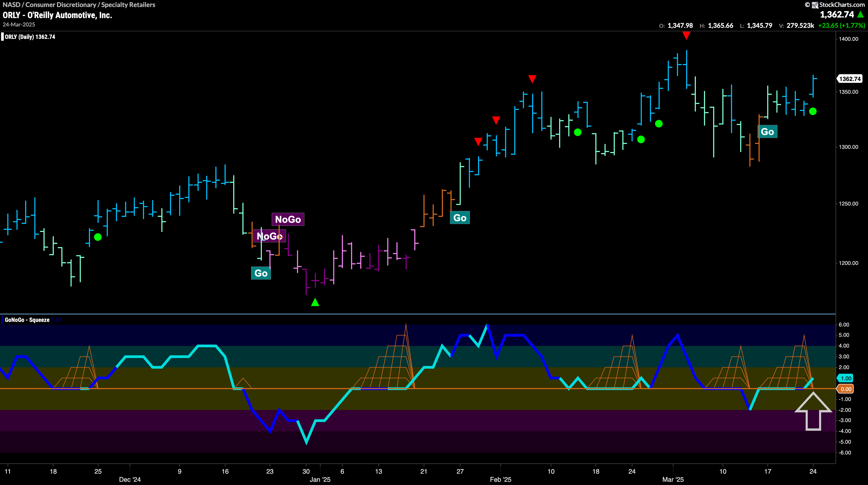Image resolution: width=868 pixels, height=485 pixels.
Task: Click the green up-triangle beside last price
Action: coord(861,15)
